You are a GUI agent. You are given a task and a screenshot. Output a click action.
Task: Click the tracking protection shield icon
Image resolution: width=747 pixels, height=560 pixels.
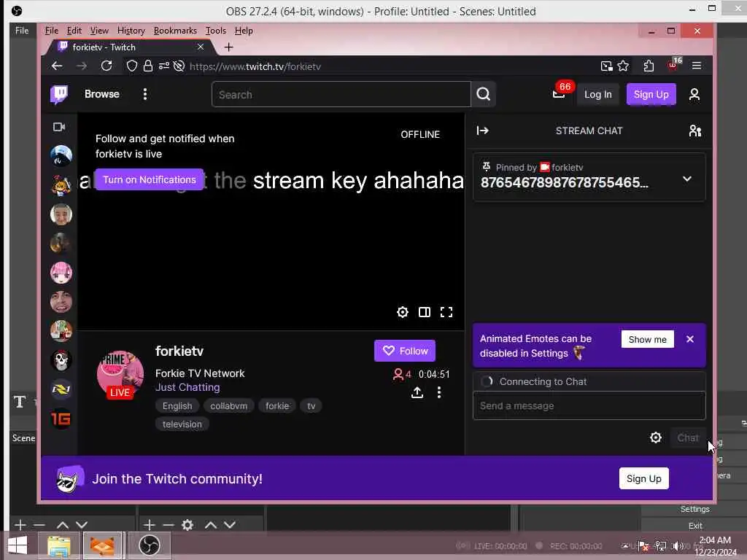tap(132, 66)
